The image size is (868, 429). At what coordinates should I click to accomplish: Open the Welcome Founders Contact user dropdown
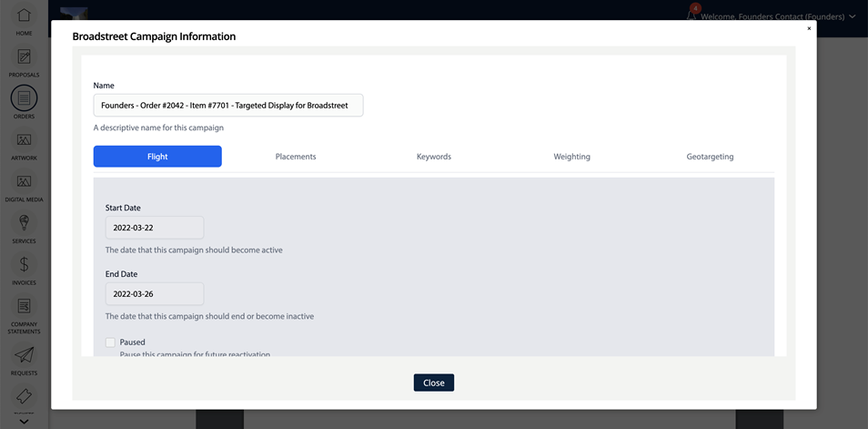[778, 16]
